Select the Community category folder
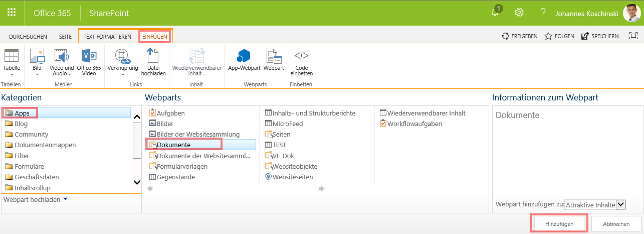644x234 pixels. click(31, 135)
